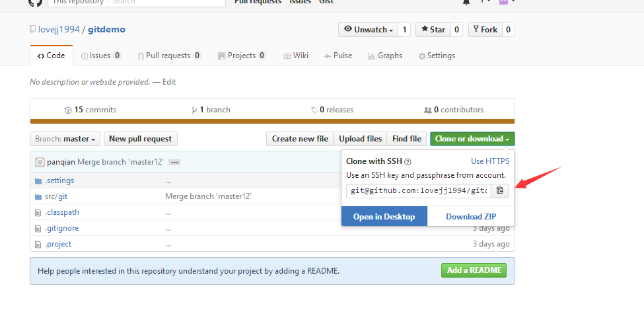Open the Wiki tab
This screenshot has height=314, width=644.
coord(296,56)
